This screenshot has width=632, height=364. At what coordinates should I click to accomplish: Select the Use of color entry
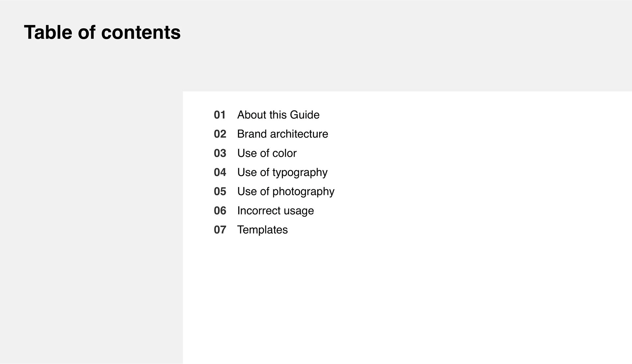[267, 153]
